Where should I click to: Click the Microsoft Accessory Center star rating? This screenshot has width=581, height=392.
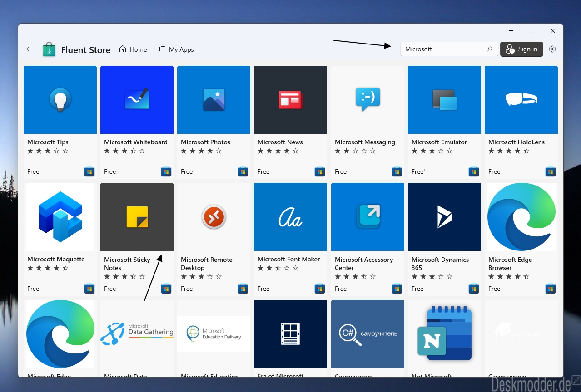pyautogui.click(x=355, y=276)
